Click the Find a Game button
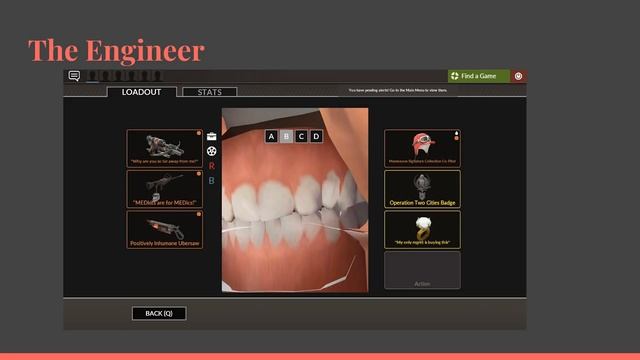Image resolution: width=640 pixels, height=360 pixels. (479, 76)
